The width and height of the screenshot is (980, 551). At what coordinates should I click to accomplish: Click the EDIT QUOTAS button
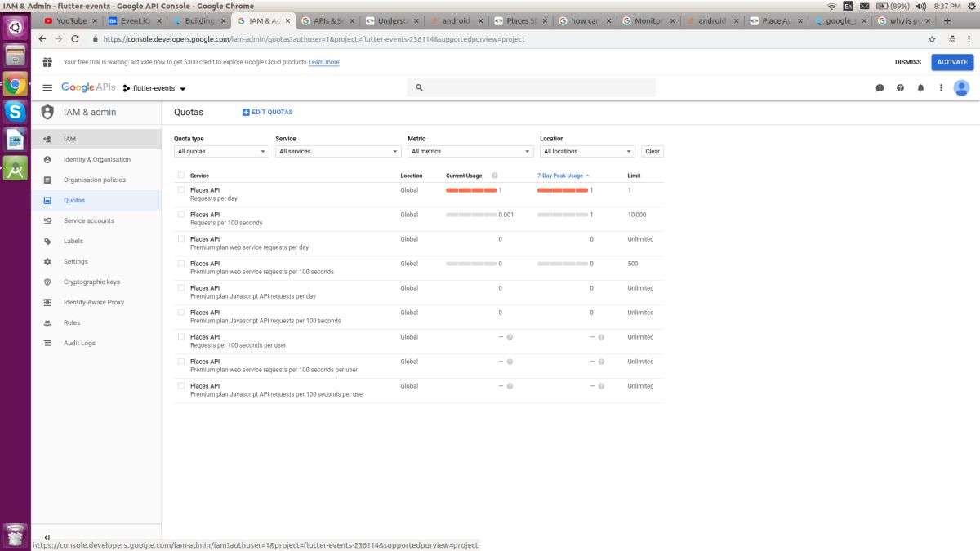coord(267,112)
